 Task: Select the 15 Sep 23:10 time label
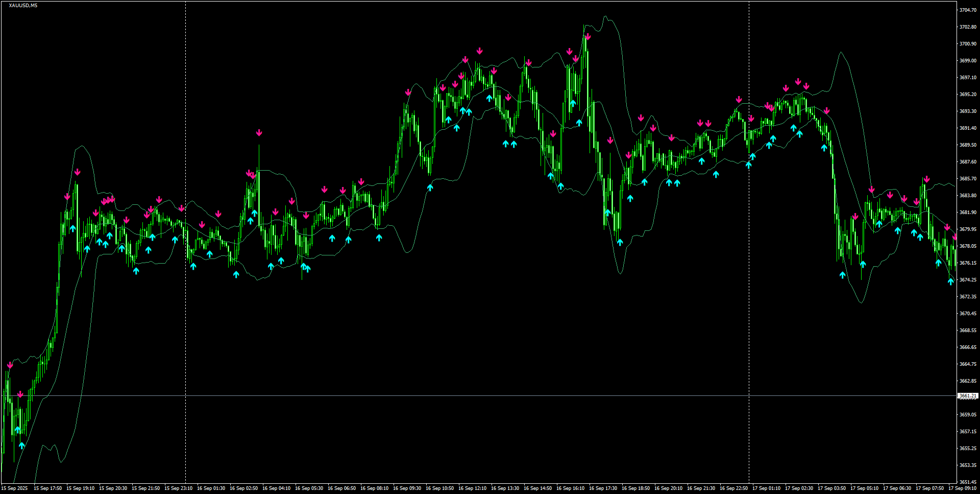(x=178, y=488)
